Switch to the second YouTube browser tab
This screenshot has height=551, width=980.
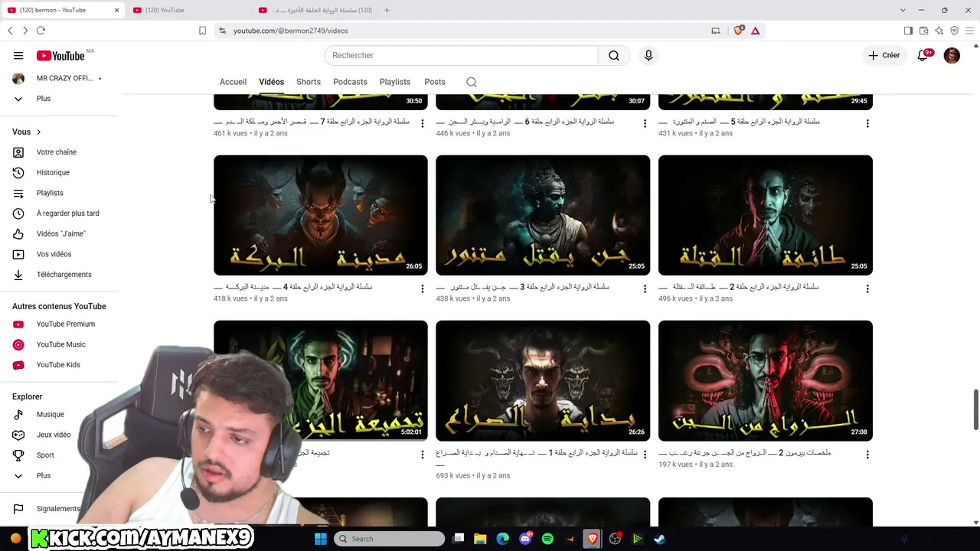[x=189, y=10]
